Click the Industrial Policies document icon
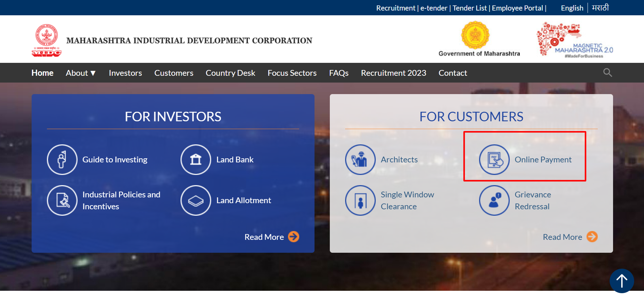The image size is (644, 302). [62, 200]
